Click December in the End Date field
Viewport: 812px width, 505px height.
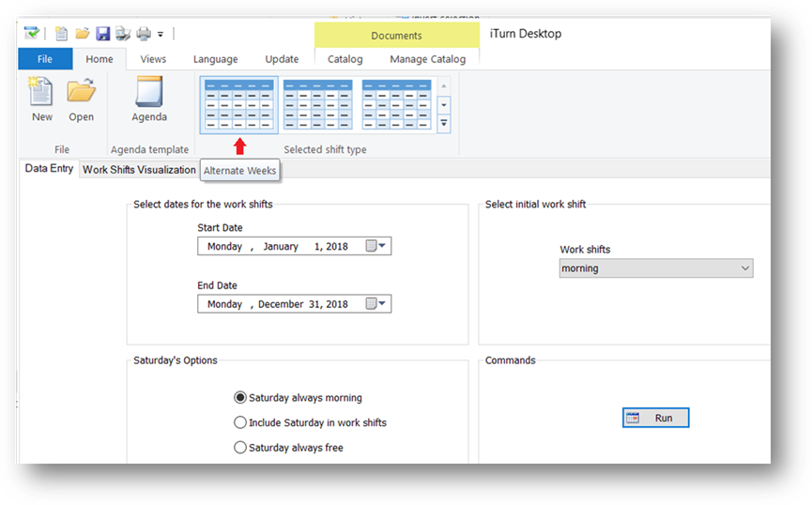281,304
